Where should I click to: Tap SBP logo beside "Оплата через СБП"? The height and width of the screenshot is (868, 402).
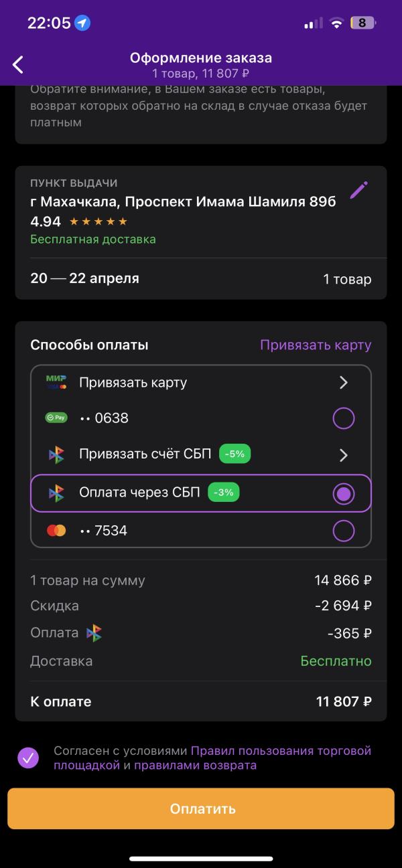tap(56, 493)
